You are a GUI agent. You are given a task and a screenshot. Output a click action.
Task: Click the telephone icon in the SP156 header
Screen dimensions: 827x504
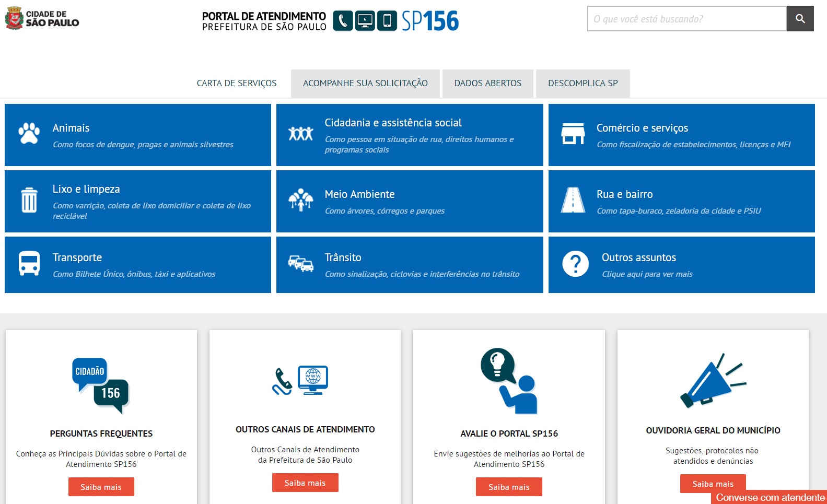click(343, 21)
